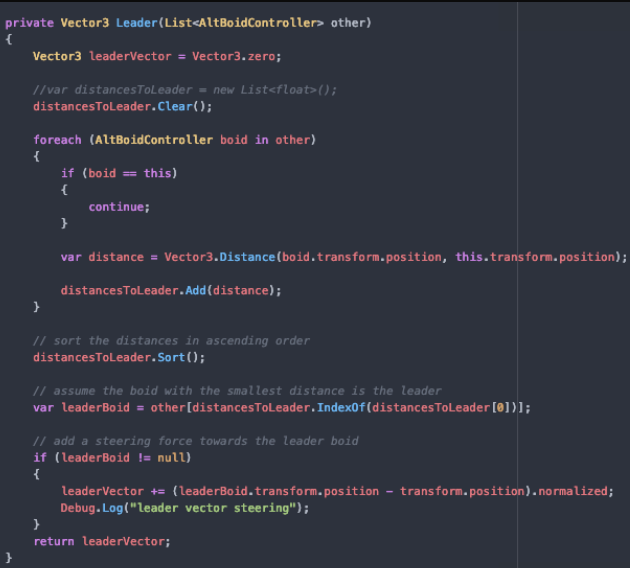
Task: Click the comment about smallest distance is the leader
Action: [x=237, y=391]
